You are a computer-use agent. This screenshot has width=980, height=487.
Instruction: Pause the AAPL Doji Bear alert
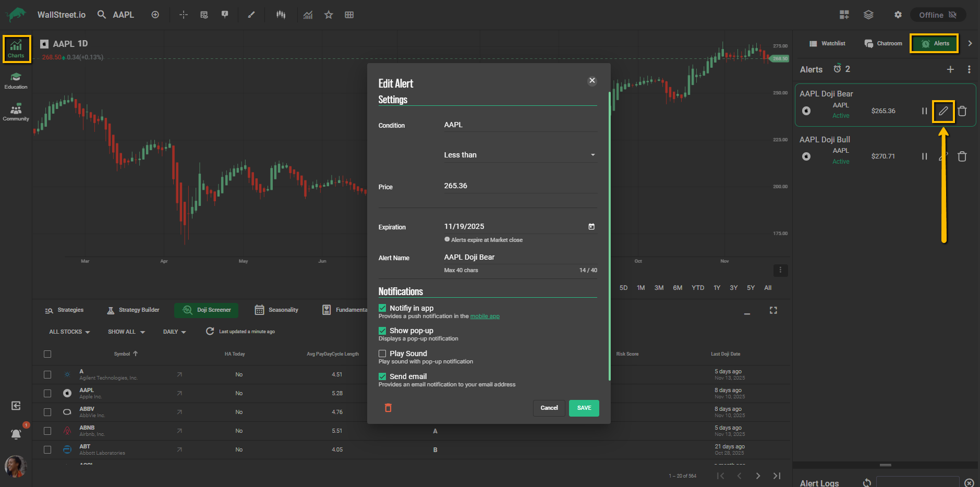pyautogui.click(x=924, y=111)
